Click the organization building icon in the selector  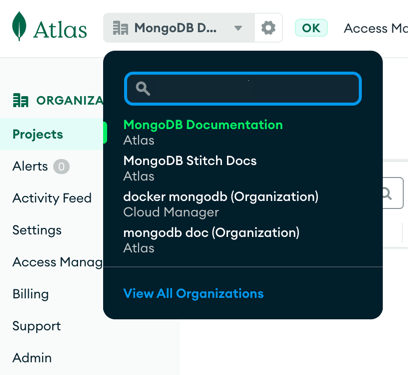120,28
